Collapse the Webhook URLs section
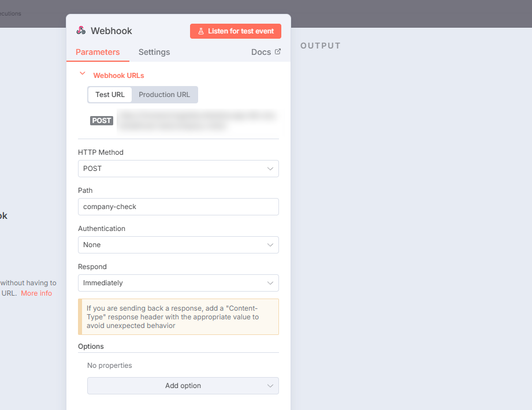 [83, 74]
